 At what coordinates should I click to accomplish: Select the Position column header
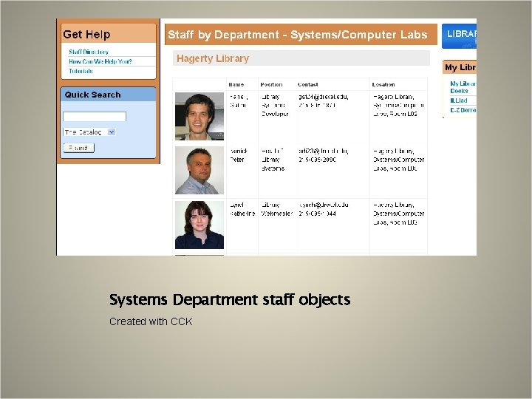tap(271, 84)
